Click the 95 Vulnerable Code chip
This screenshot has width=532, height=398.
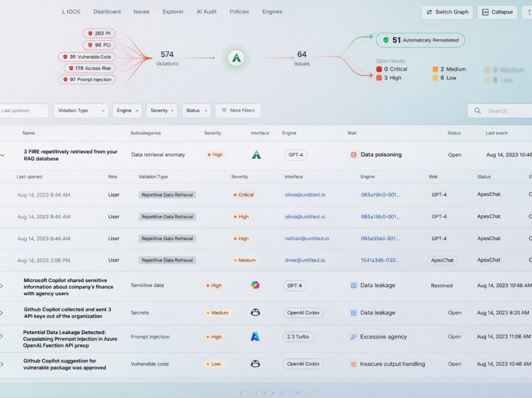tap(87, 57)
